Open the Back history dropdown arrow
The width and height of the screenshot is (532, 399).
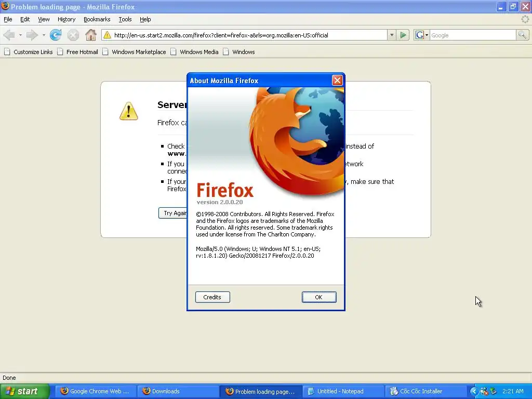[20, 35]
